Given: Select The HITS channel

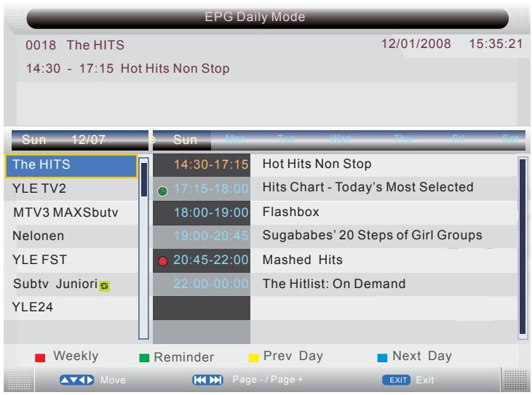Looking at the screenshot, I should click(71, 166).
